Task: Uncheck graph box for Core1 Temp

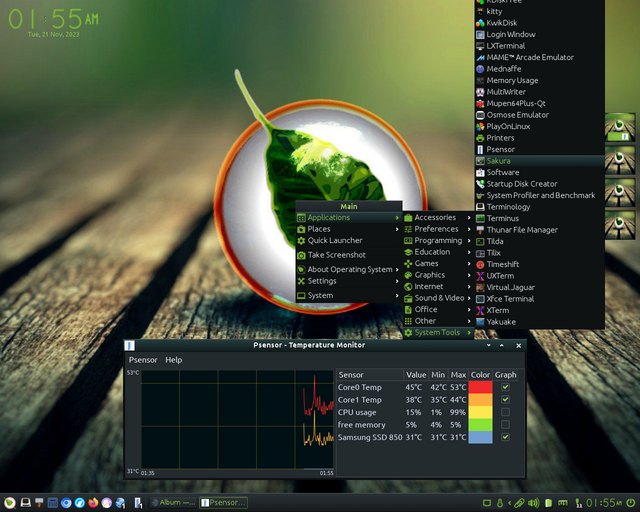Action: [505, 399]
